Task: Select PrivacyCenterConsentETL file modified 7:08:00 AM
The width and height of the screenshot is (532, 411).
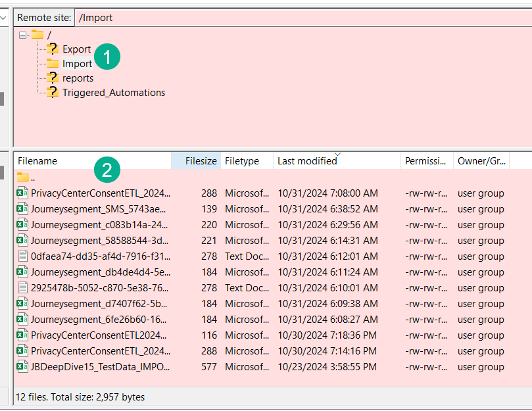Action: tap(100, 193)
